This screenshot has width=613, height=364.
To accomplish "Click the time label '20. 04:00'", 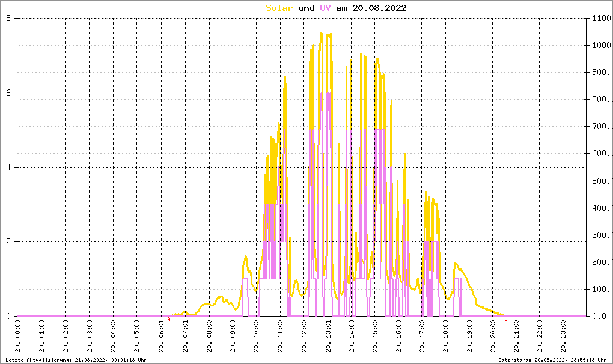I will [x=114, y=336].
